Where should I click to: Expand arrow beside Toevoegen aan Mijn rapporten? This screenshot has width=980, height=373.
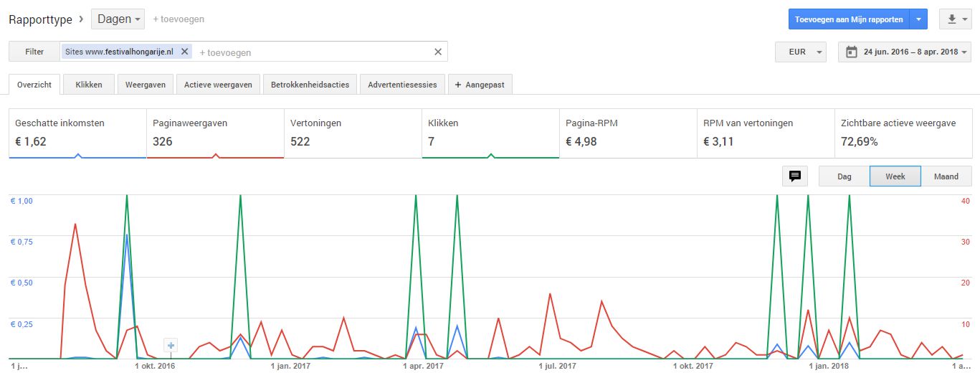[919, 19]
